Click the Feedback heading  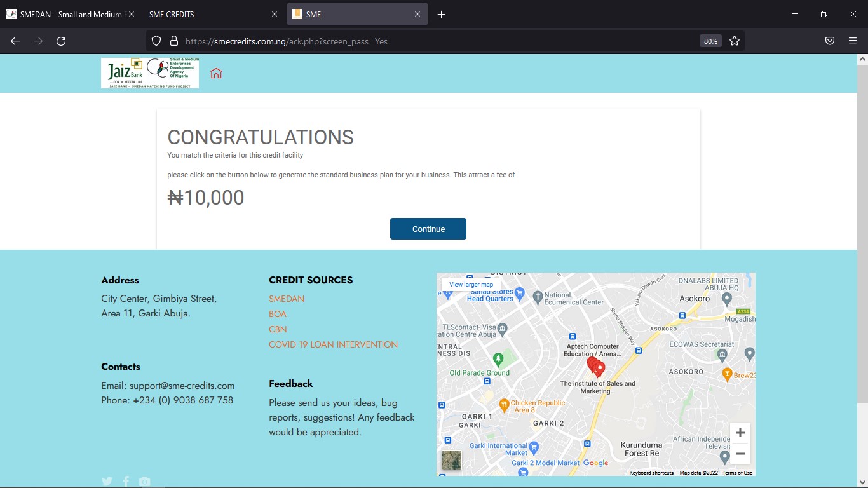point(291,384)
